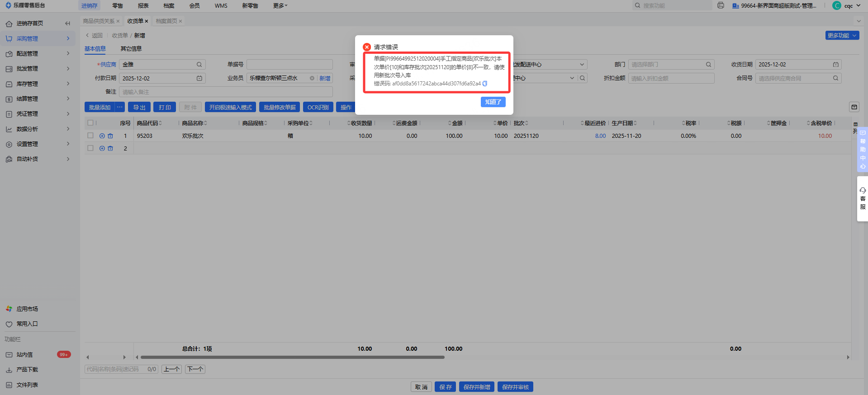Dismiss the error dialog with 知道了
The image size is (868, 395).
click(x=493, y=102)
